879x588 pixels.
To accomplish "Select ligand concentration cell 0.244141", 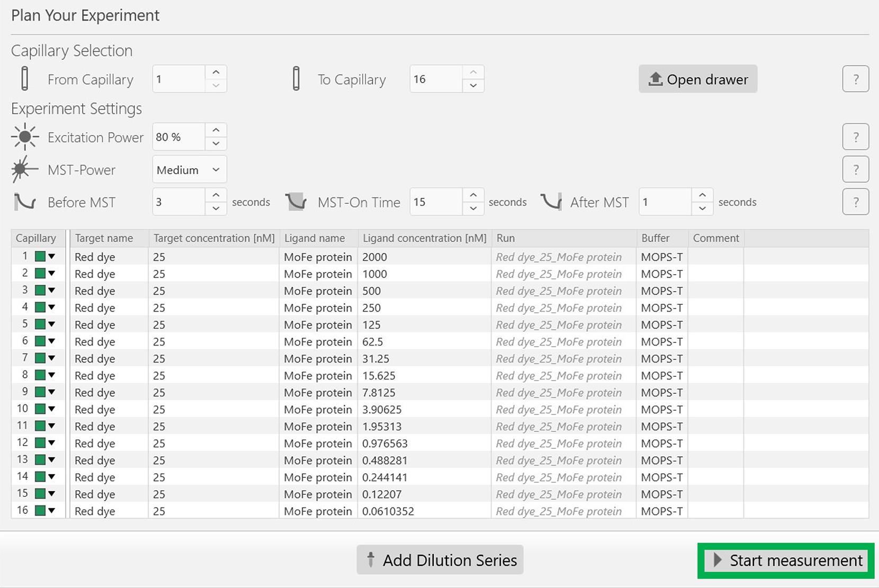I will click(x=425, y=477).
